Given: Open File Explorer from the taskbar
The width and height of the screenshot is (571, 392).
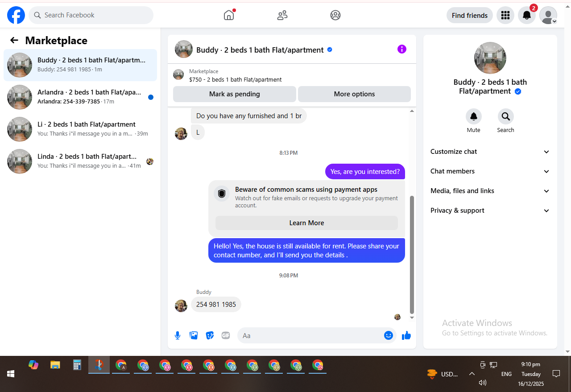Looking at the screenshot, I should [x=55, y=365].
